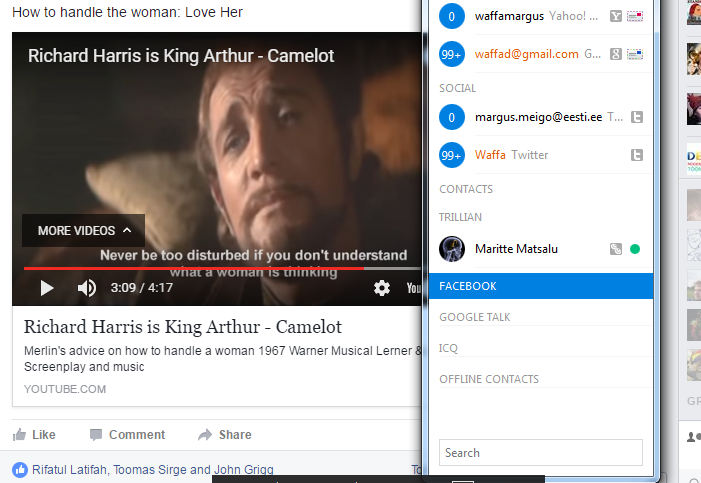Collapse the SOCIAL group header

coord(457,88)
